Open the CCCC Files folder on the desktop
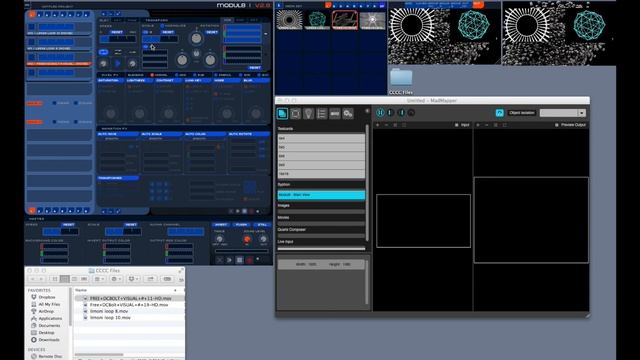The width and height of the screenshot is (640, 360). click(401, 82)
